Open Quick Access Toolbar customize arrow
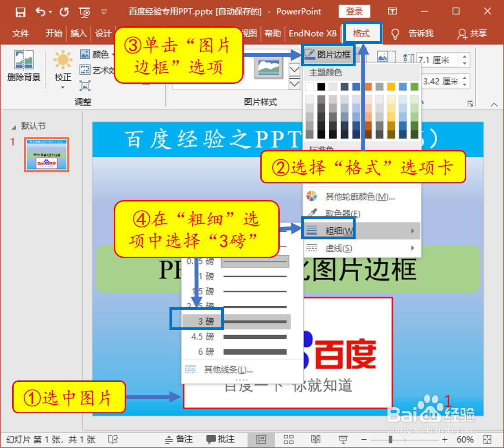 [104, 12]
